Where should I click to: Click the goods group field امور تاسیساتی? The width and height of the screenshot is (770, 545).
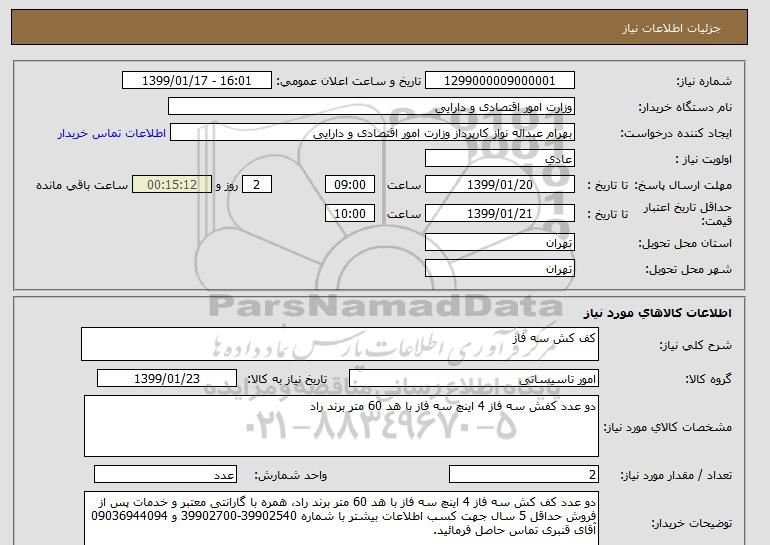[x=473, y=379]
